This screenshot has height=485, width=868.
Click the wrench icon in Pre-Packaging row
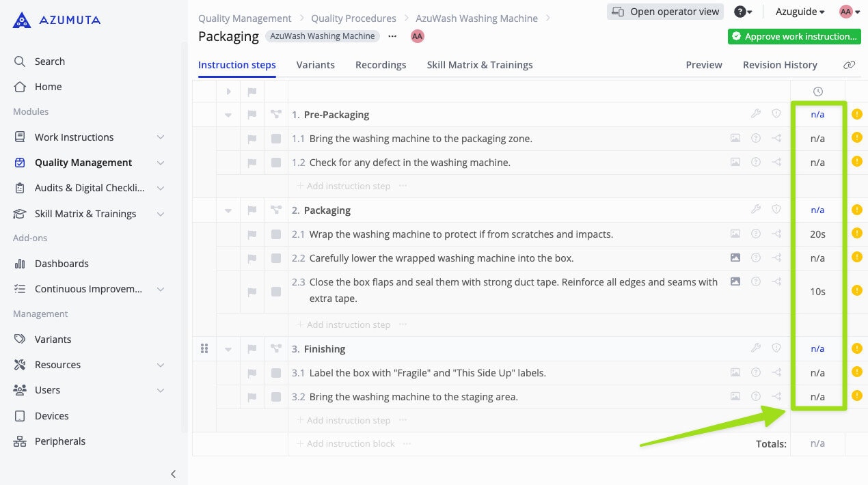click(756, 114)
